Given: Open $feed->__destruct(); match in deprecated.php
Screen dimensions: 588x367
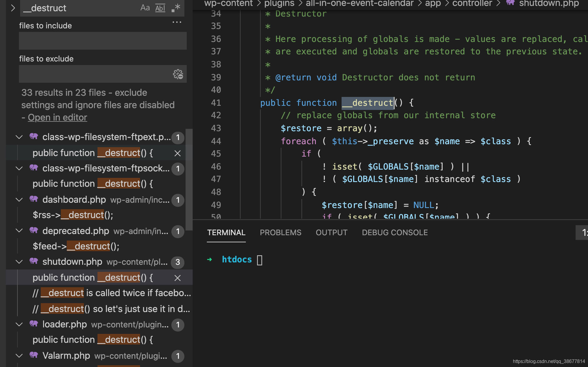Looking at the screenshot, I should coord(76,246).
